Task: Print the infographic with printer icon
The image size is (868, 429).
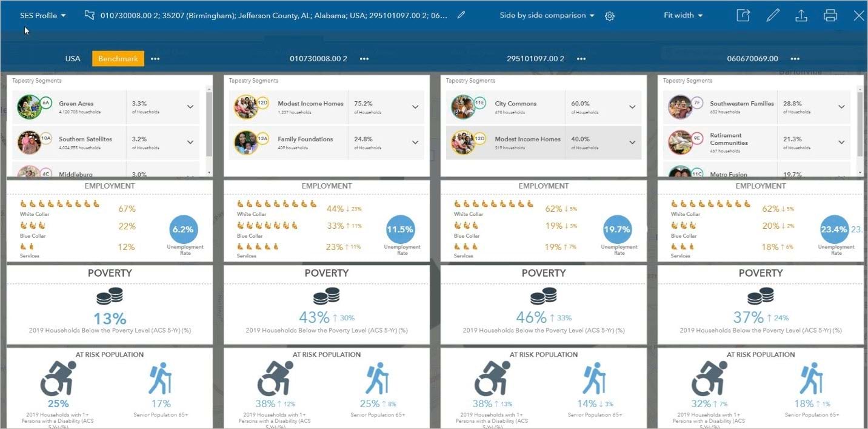Action: (x=830, y=15)
